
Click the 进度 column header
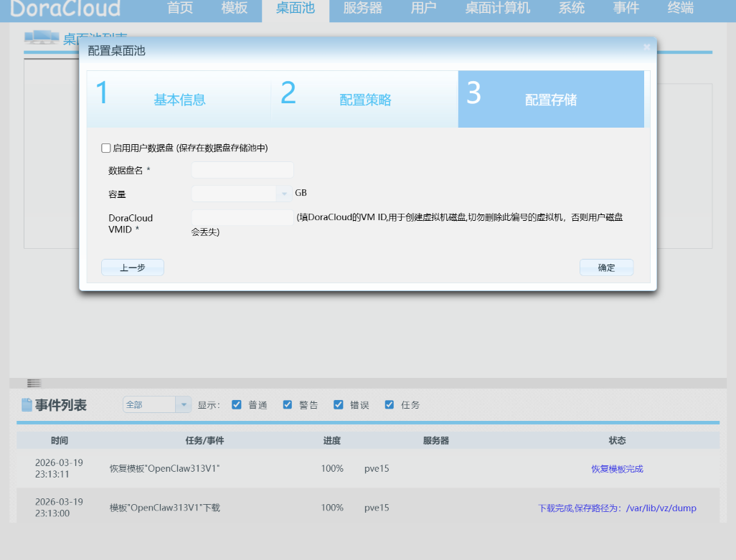332,440
